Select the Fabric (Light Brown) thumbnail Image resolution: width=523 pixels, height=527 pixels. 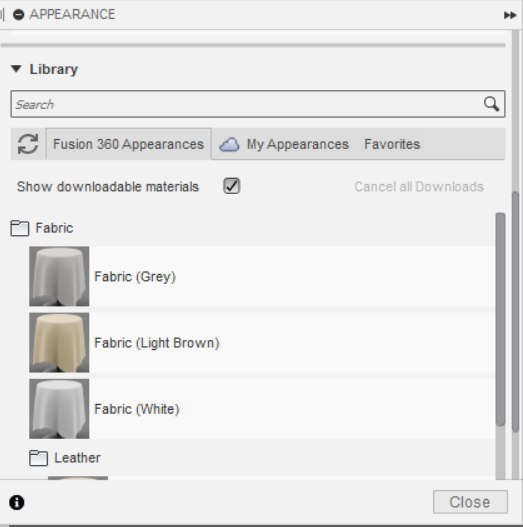59,342
